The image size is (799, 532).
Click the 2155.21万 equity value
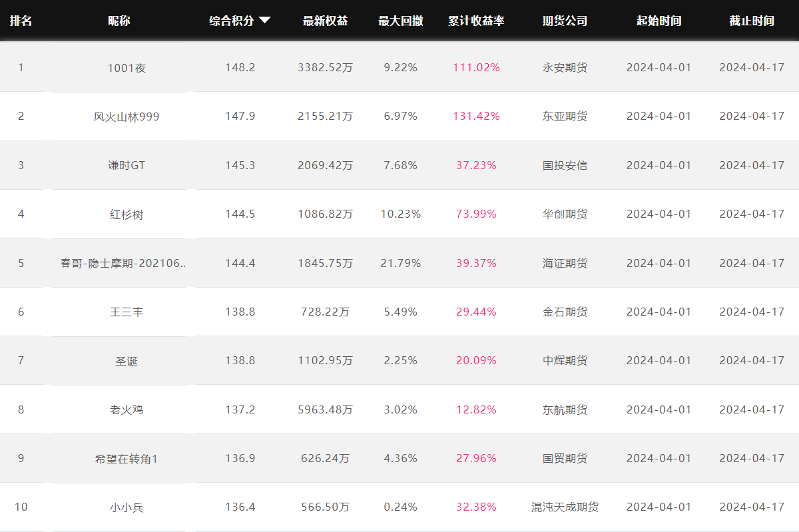tap(325, 116)
